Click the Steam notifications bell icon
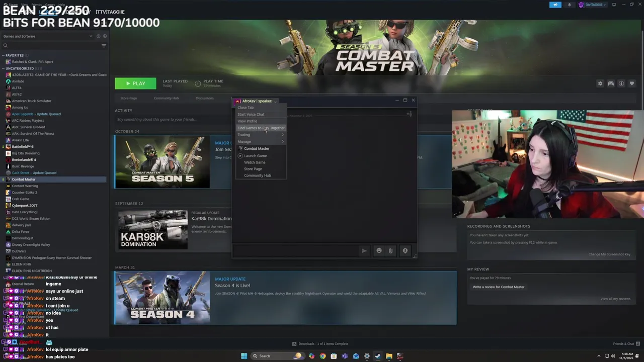Screen dimensions: 644x362 tap(570, 5)
